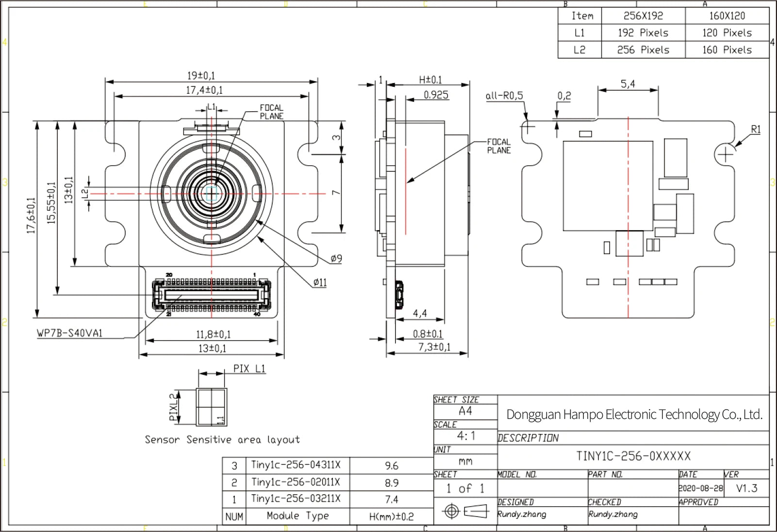Select the 19±0,1 width dimension
This screenshot has width=777, height=532.
[201, 76]
